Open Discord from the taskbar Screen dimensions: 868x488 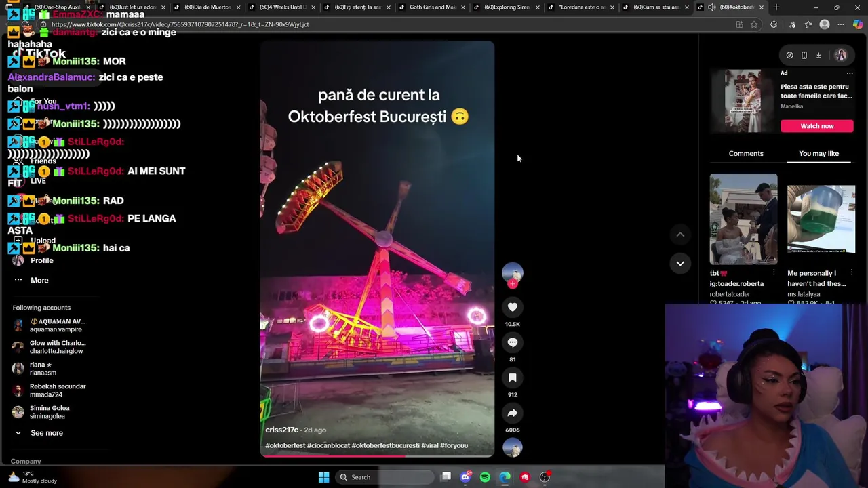point(465,477)
